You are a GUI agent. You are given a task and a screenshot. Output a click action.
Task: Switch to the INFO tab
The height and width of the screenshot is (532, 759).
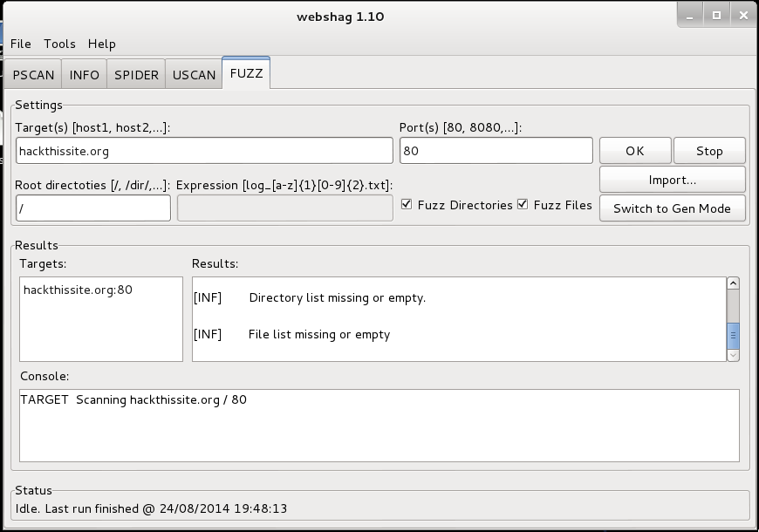pyautogui.click(x=84, y=75)
